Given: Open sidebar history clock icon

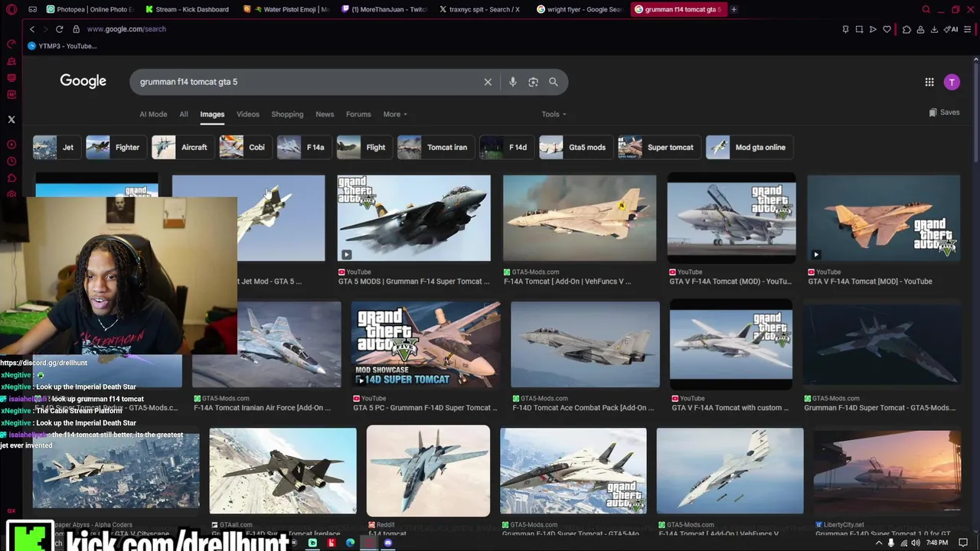Looking at the screenshot, I should [11, 161].
